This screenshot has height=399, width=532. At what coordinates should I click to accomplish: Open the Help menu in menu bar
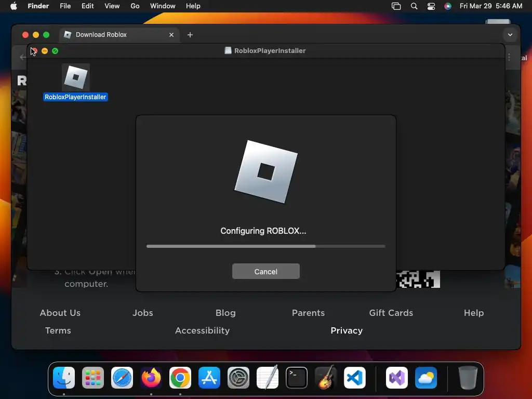point(193,6)
